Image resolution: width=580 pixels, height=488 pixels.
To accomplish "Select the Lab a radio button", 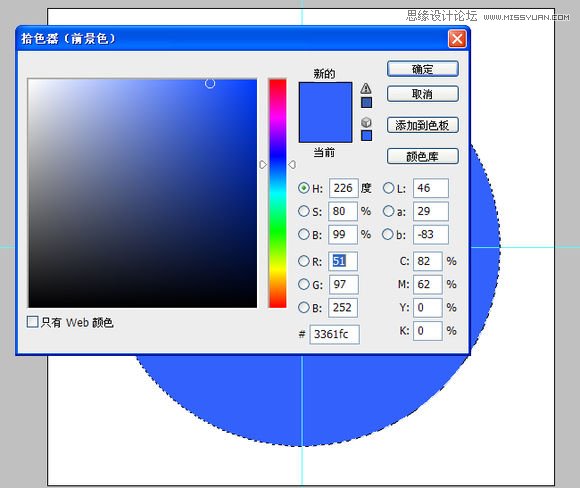I will pyautogui.click(x=388, y=211).
